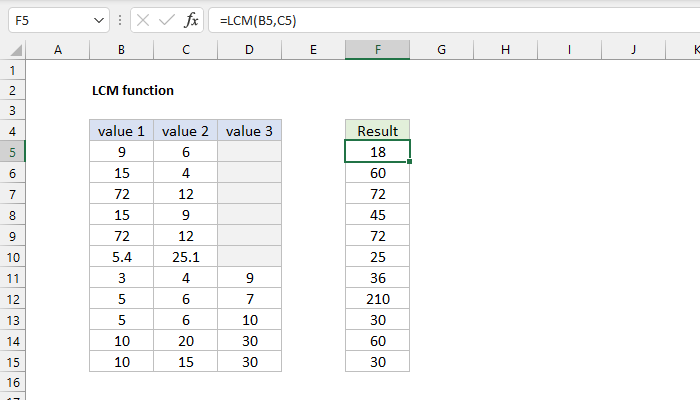Select row 4 header

point(12,131)
